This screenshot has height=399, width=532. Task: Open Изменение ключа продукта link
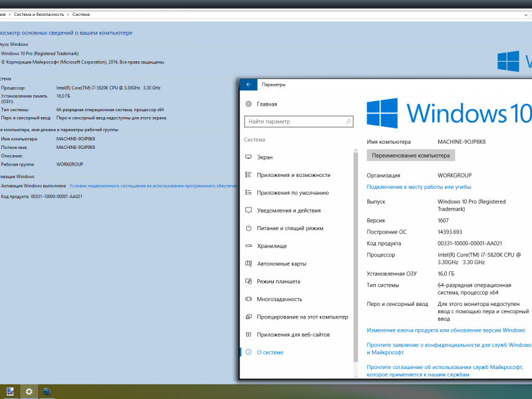[x=446, y=330]
